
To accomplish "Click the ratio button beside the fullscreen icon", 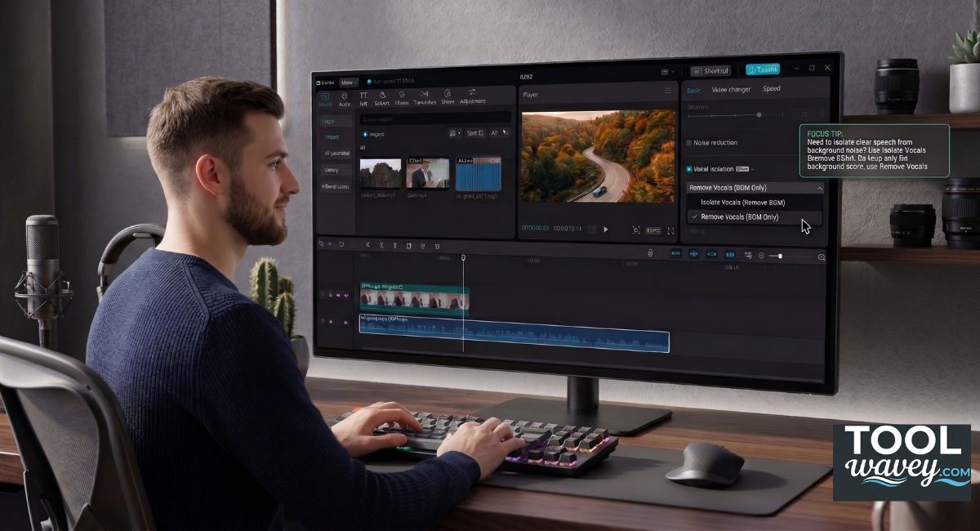I will click(653, 230).
